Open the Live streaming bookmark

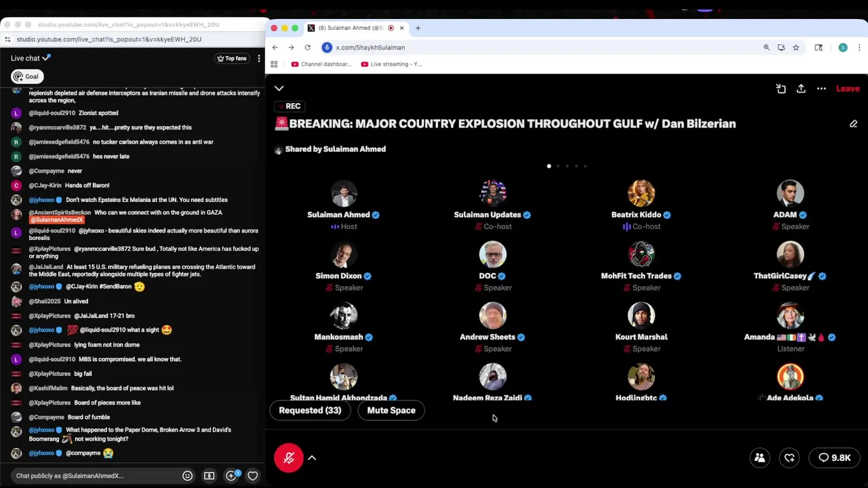pyautogui.click(x=391, y=64)
